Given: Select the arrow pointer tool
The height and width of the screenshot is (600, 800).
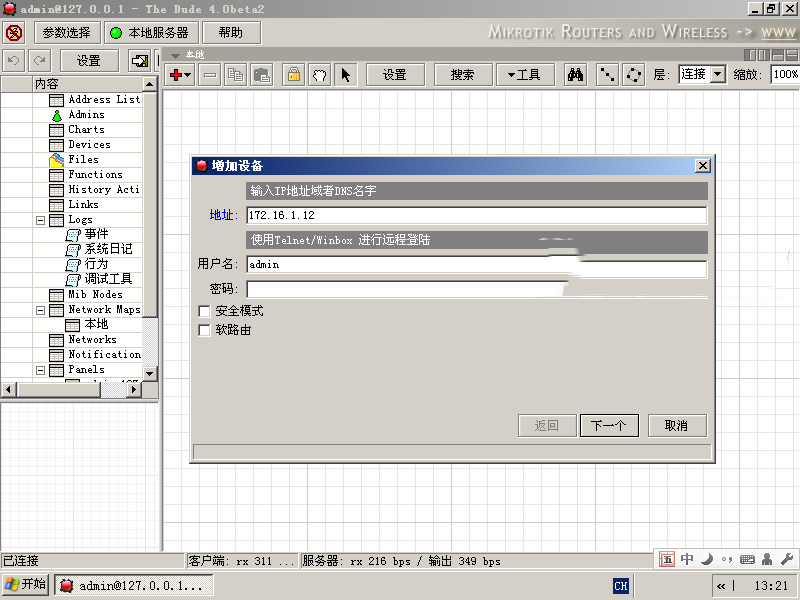Looking at the screenshot, I should coord(345,75).
